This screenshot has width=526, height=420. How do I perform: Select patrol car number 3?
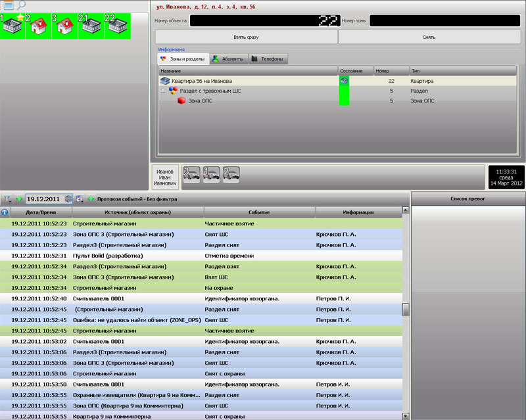click(191, 175)
